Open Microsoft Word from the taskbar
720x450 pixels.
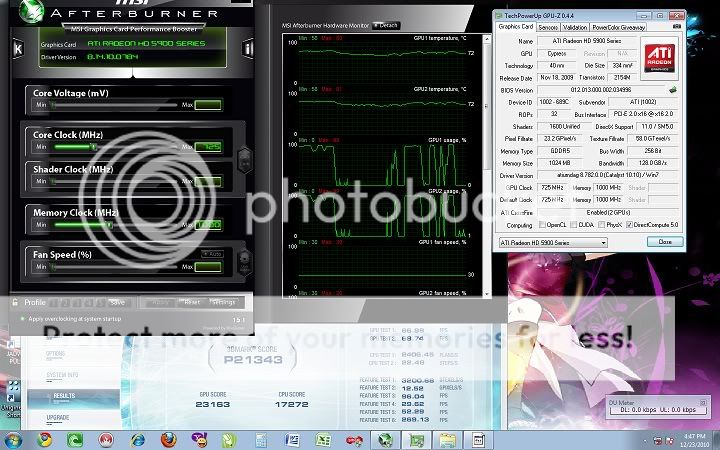pyautogui.click(x=292, y=440)
